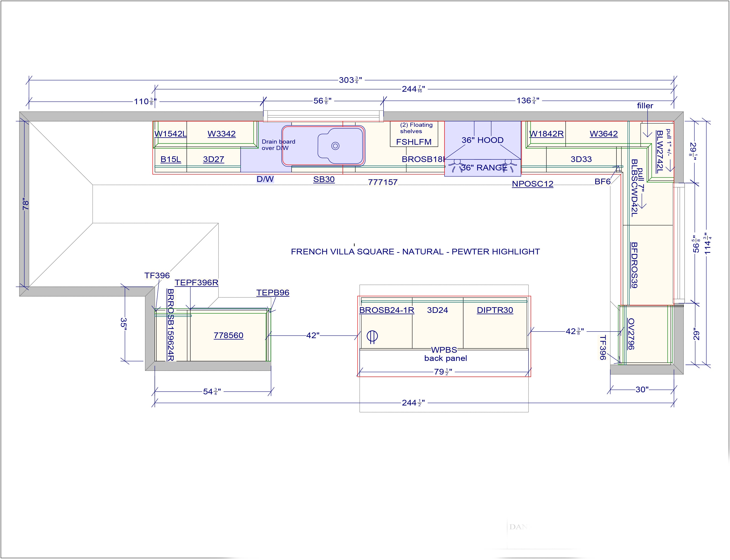Image resolution: width=730 pixels, height=560 pixels.
Task: Click the sink drain symbol
Action: (x=336, y=146)
